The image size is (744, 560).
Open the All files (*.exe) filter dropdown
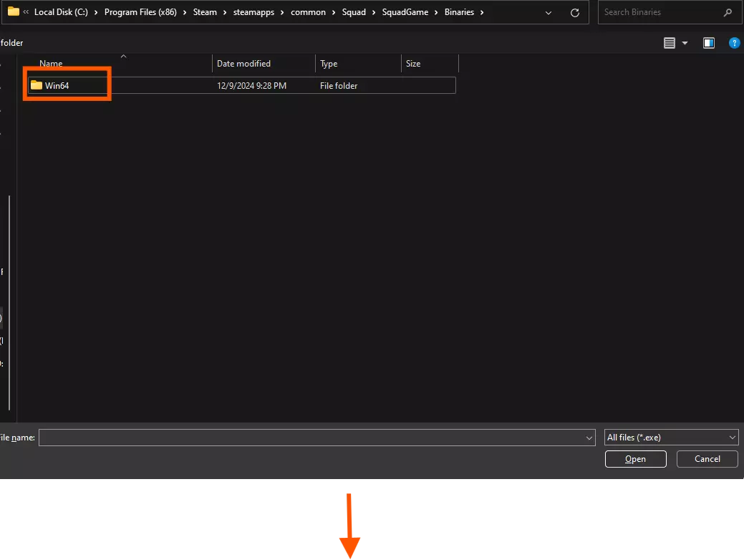point(671,438)
